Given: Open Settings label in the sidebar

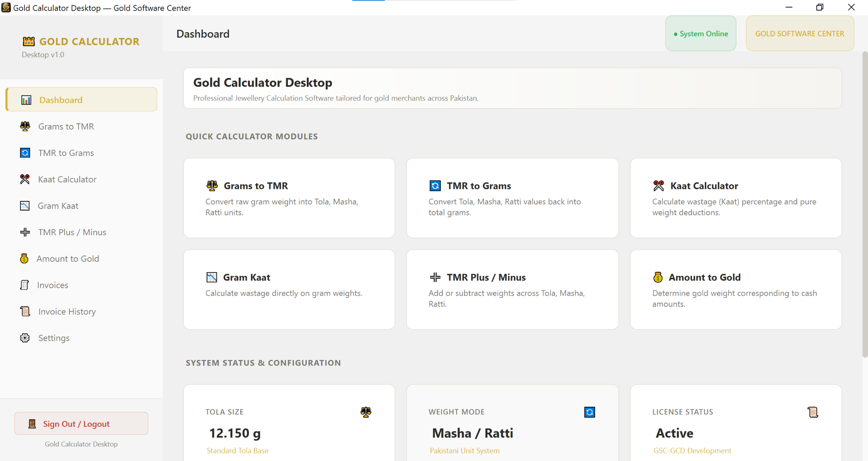Looking at the screenshot, I should pos(54,338).
